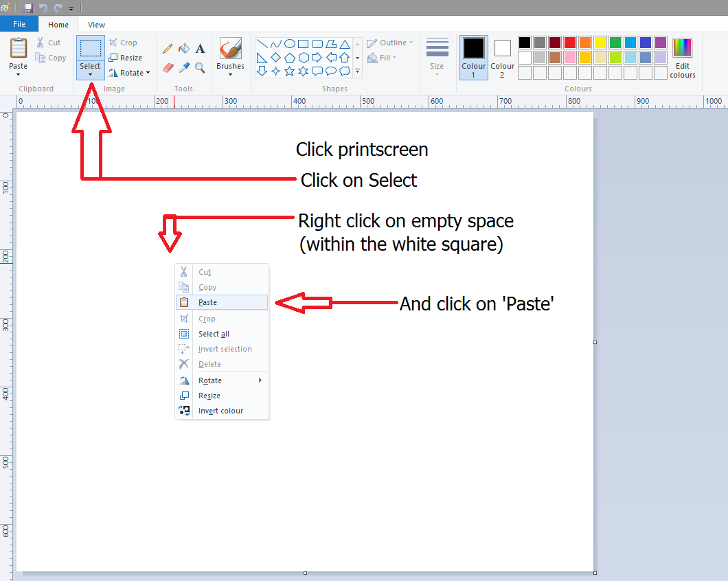Select the Fill with colour bucket tool

tap(184, 48)
